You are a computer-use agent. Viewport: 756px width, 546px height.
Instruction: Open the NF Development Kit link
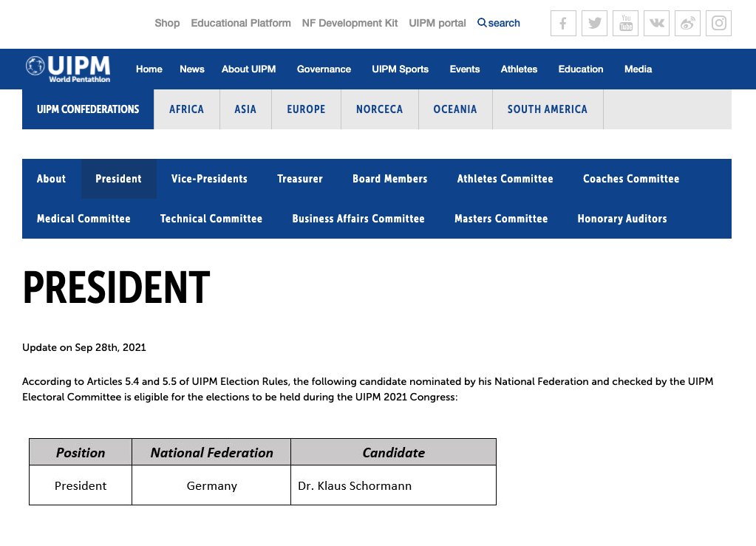tap(350, 23)
